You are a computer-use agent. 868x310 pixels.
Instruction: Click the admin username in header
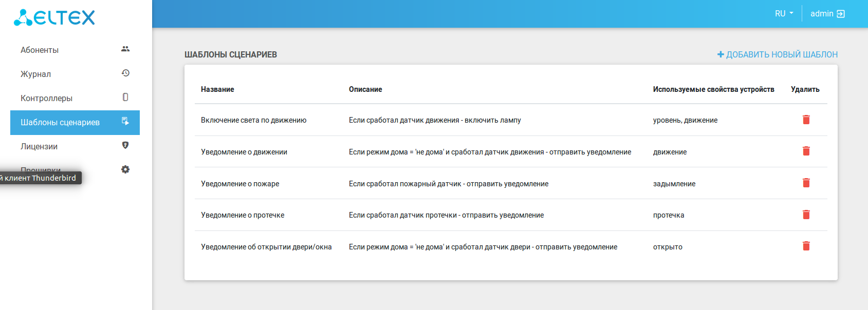(x=821, y=14)
